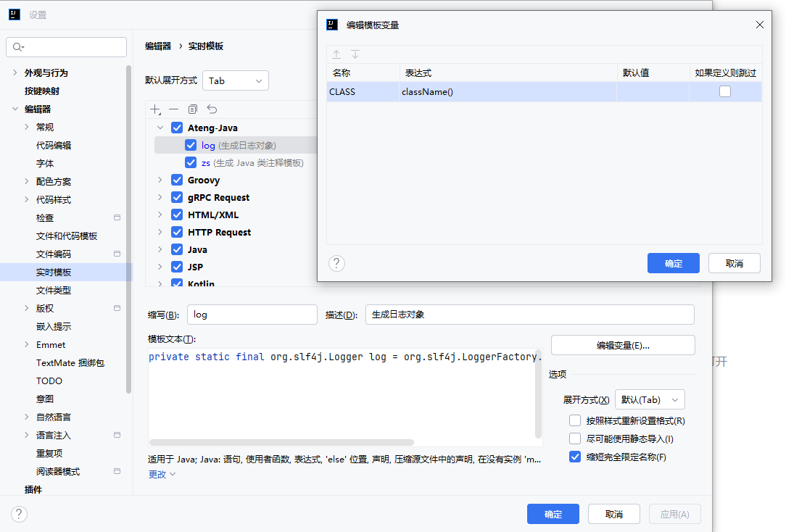The width and height of the screenshot is (786, 532).
Task: Open 按键映射 settings page
Action: 42,91
